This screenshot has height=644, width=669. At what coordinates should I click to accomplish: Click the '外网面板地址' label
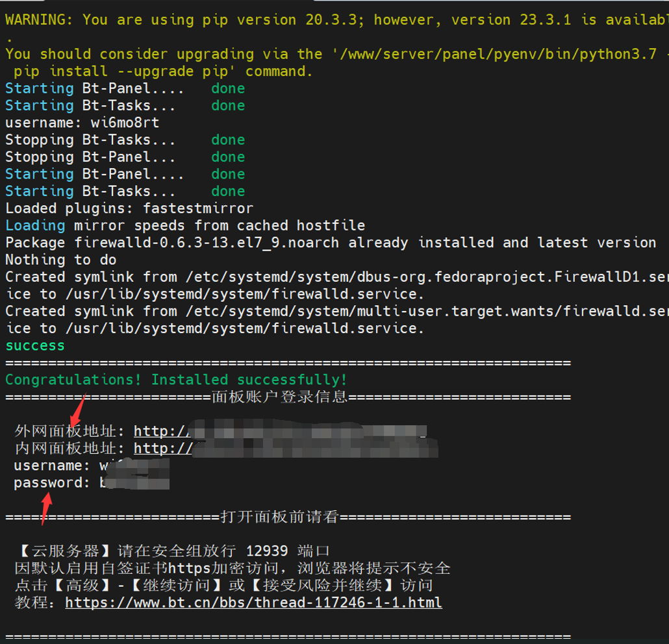pos(66,431)
